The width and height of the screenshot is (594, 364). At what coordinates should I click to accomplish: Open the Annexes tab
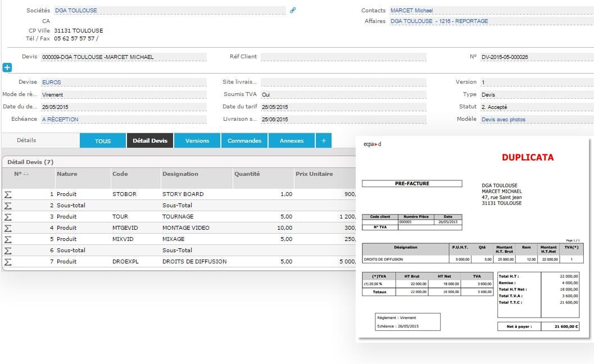[292, 140]
